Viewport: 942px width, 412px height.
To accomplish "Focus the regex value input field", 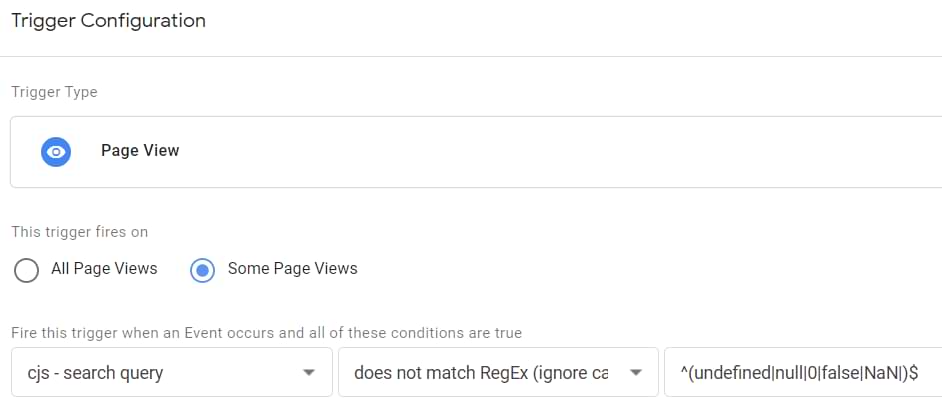I will click(803, 372).
